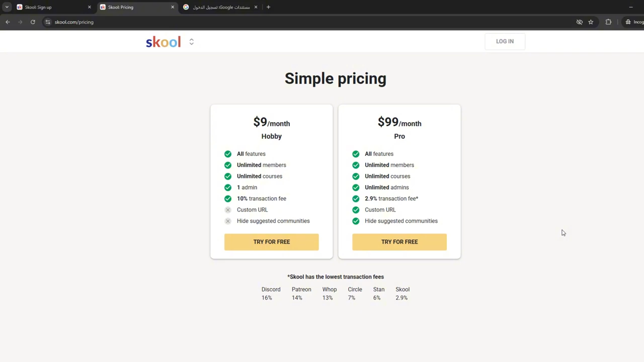Click the grey X beside Hobby Custom URL

[228, 210]
